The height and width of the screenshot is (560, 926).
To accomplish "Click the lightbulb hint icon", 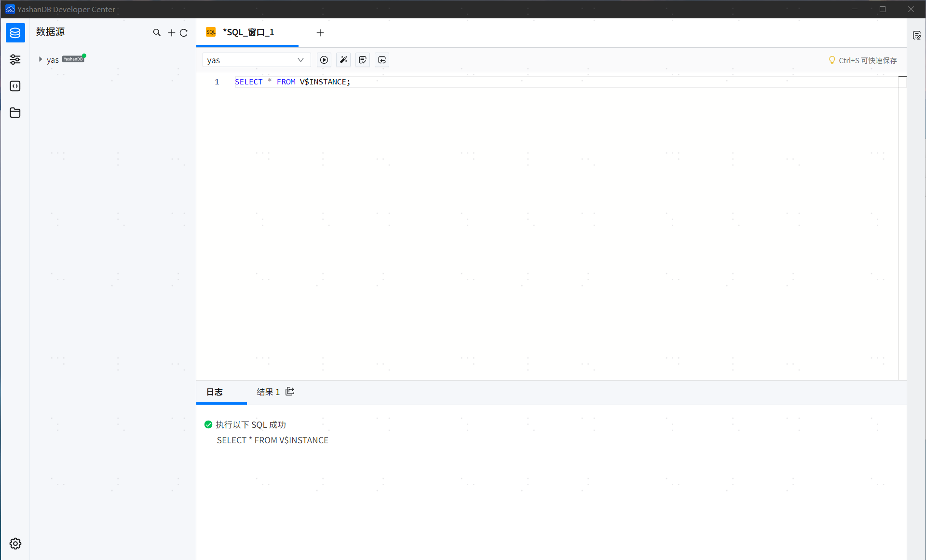I will click(x=832, y=60).
